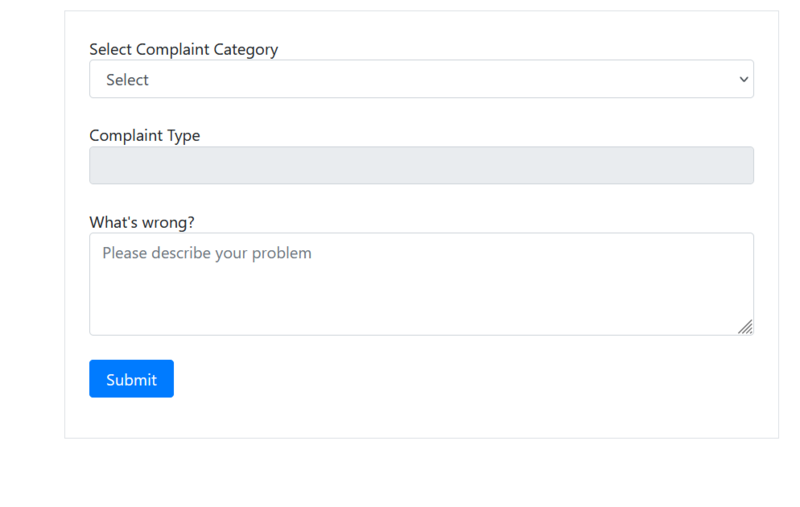Click the "Select" placeholder text in the dropdown
The image size is (800, 507).
pyautogui.click(x=127, y=80)
